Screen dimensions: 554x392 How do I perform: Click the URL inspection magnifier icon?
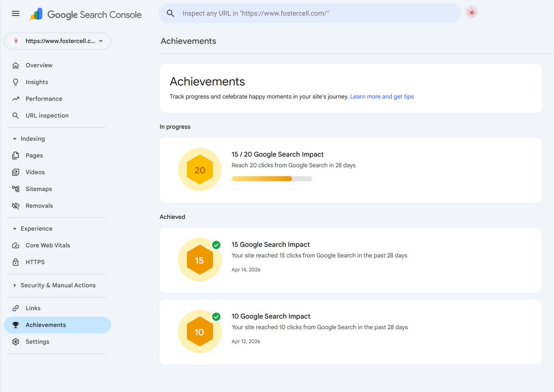click(16, 115)
